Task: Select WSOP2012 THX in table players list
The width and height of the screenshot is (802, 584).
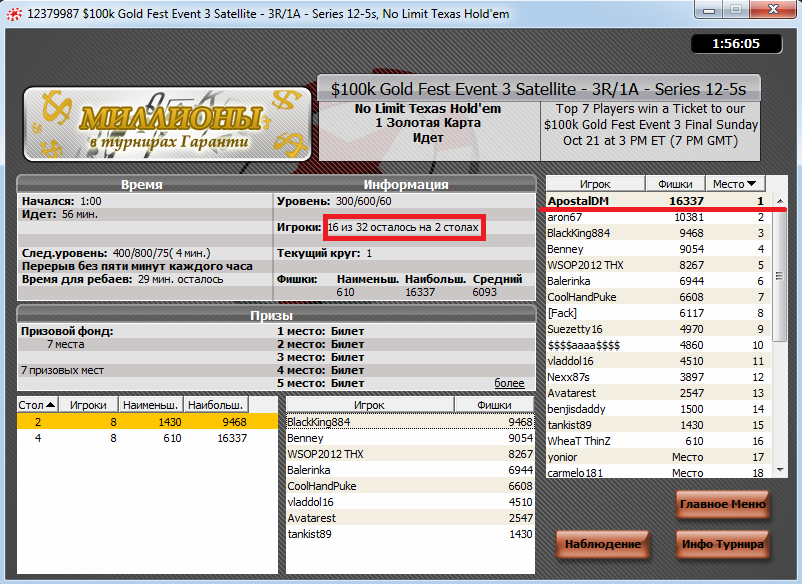Action: 410,454
